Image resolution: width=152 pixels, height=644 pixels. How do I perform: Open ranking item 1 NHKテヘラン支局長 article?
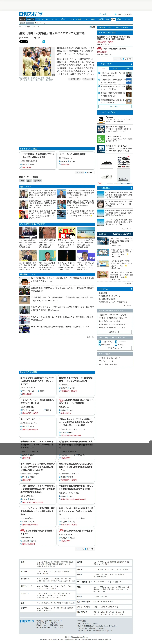pyautogui.click(x=115, y=74)
